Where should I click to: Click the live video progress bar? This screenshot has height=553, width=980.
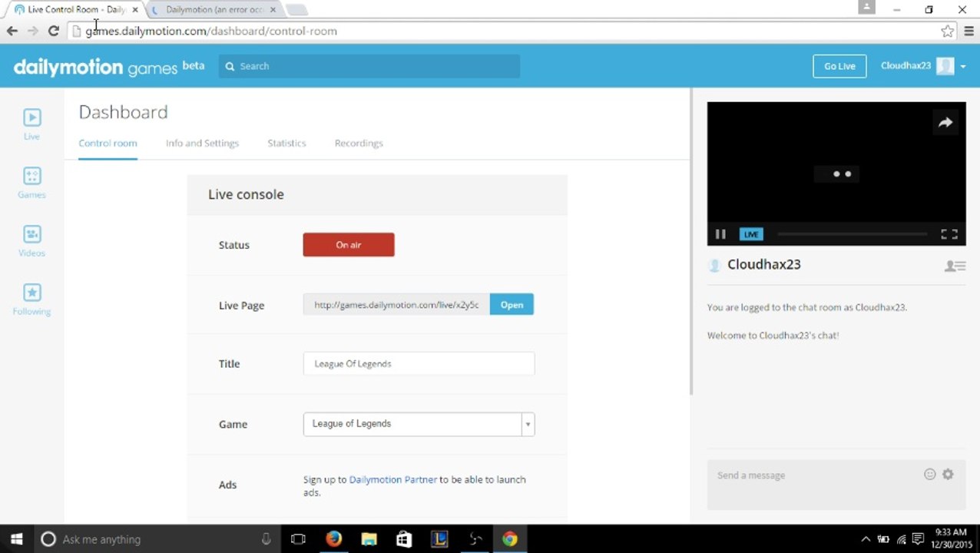852,234
